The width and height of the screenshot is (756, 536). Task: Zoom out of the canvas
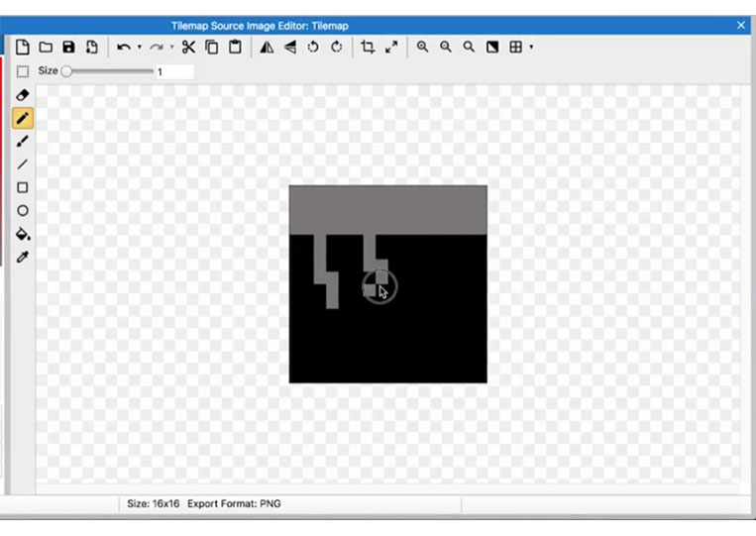point(446,47)
